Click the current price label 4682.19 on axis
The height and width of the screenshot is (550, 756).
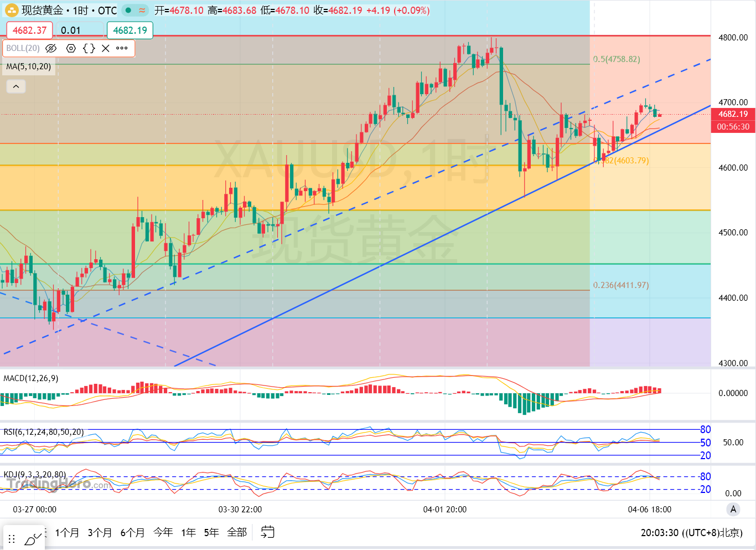pos(733,114)
